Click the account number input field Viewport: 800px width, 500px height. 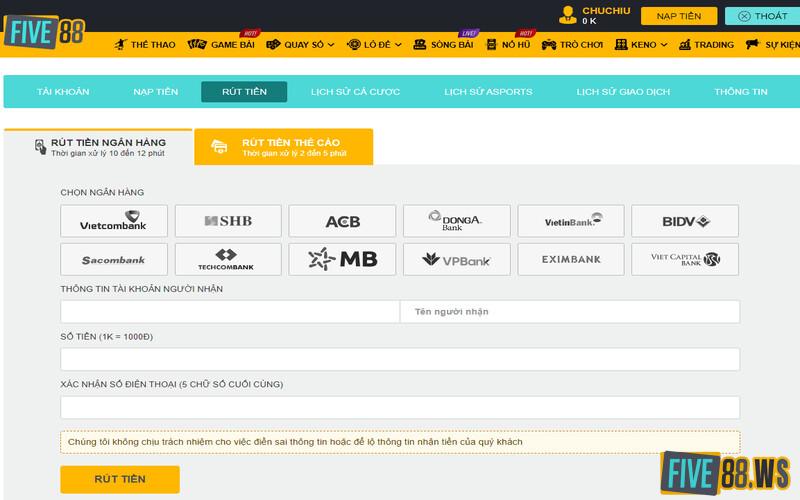230,312
